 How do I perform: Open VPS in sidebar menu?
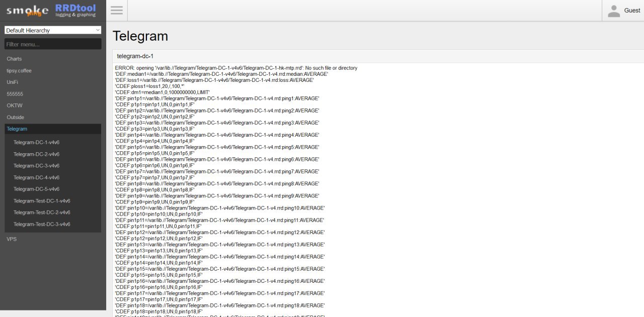tap(12, 239)
